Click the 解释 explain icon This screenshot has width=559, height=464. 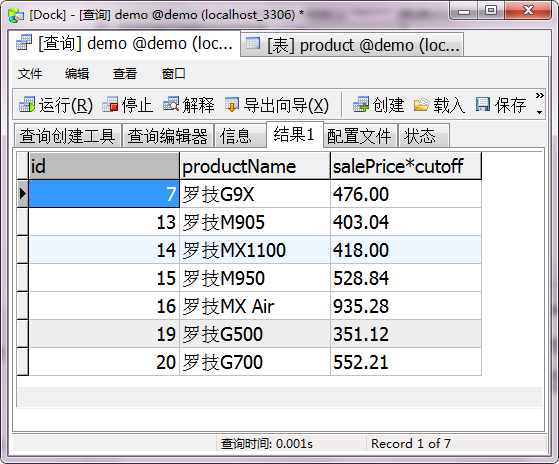pos(171,105)
